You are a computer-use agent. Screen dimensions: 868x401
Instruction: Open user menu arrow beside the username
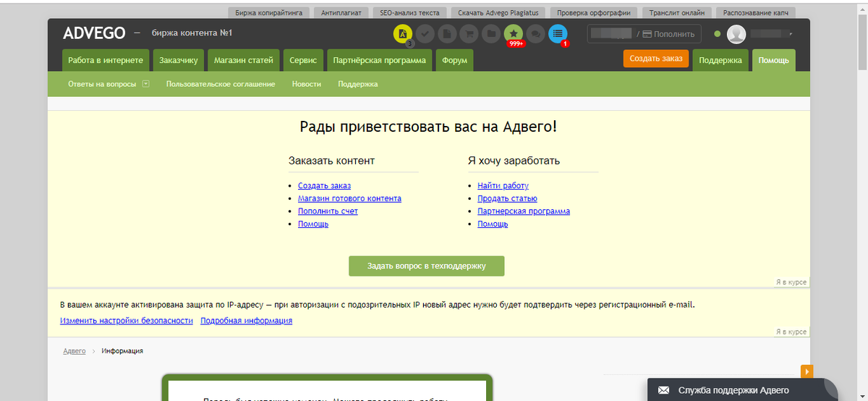(791, 34)
